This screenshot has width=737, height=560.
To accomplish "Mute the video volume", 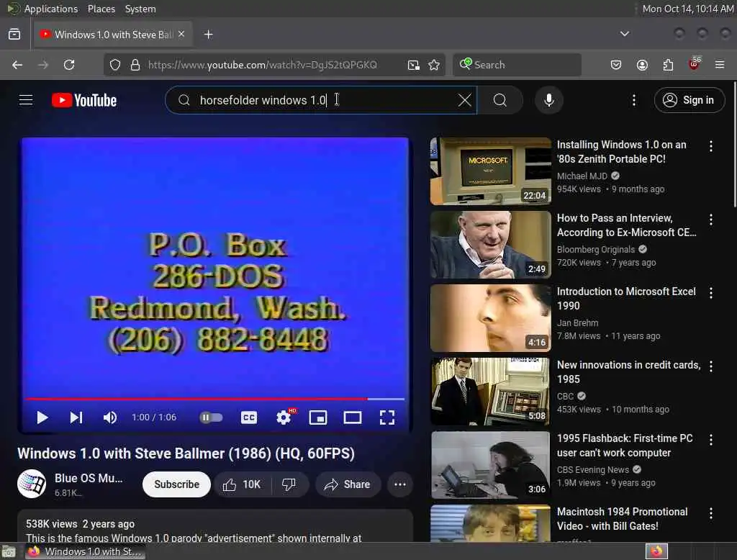I will coord(110,417).
